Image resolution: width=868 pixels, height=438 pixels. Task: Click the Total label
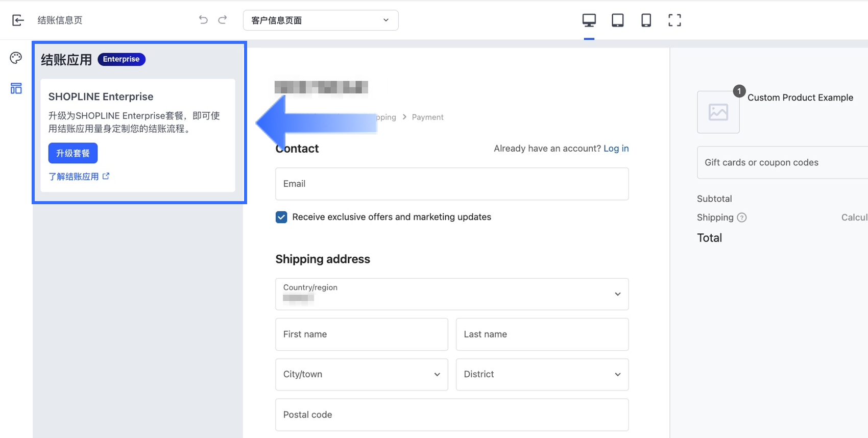710,238
